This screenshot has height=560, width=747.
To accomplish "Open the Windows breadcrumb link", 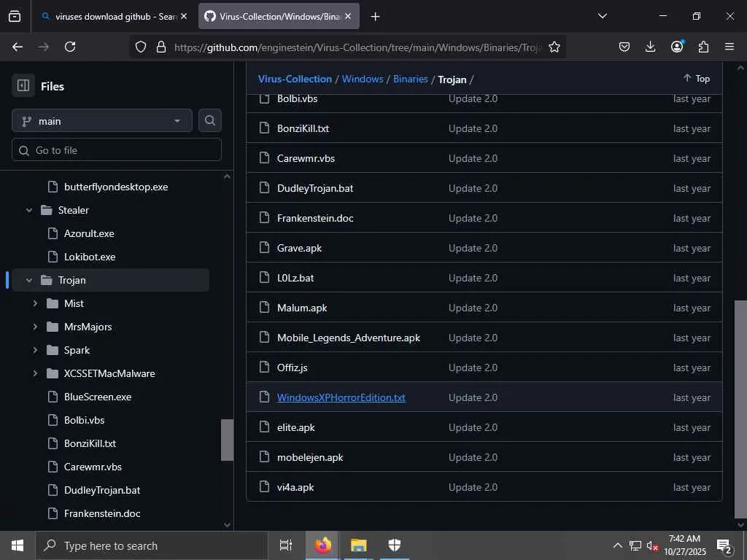I will [363, 79].
